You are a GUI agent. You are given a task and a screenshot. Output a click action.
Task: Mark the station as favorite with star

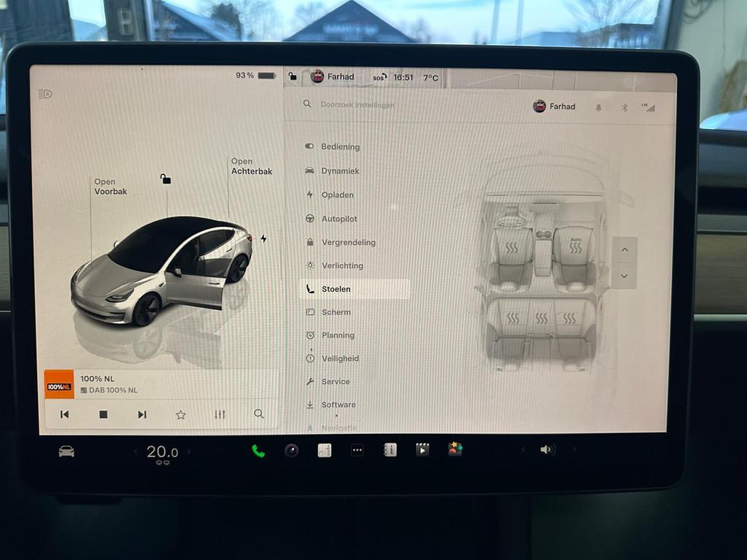(180, 414)
